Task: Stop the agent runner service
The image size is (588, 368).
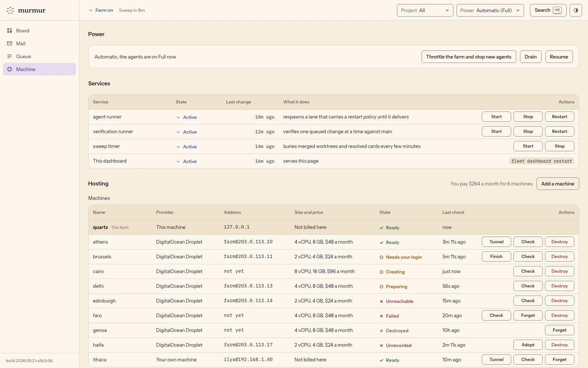Action: point(528,117)
